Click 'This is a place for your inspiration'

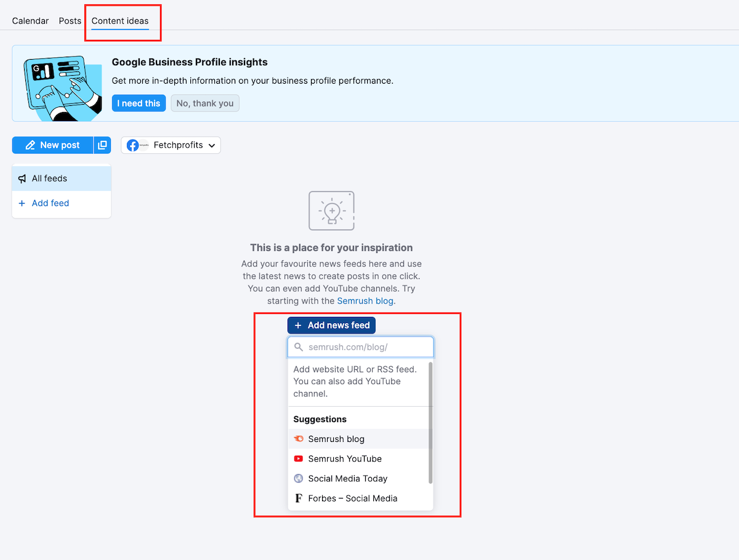coord(331,247)
